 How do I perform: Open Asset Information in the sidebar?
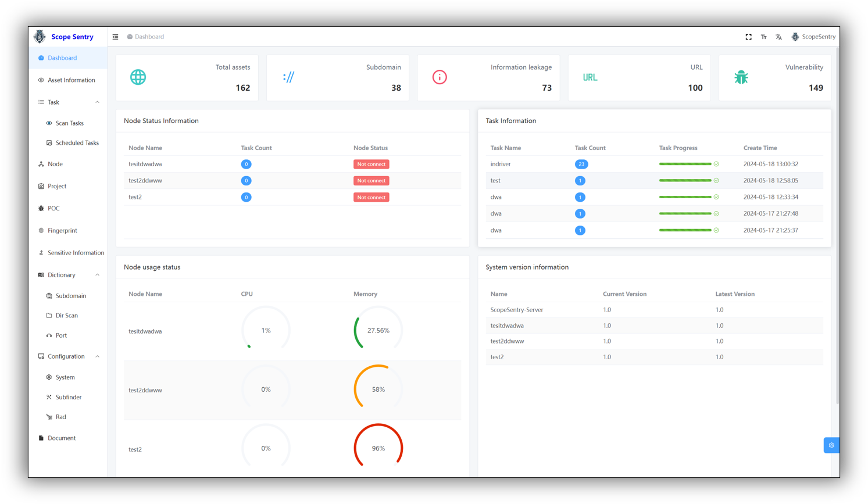pos(71,80)
